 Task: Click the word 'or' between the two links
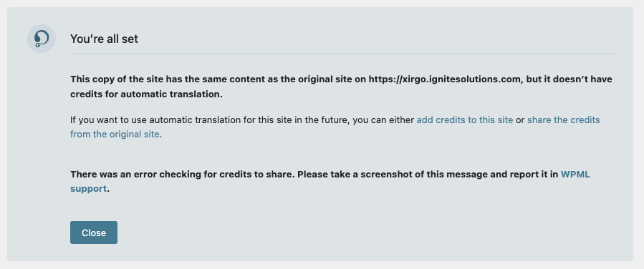pos(520,120)
